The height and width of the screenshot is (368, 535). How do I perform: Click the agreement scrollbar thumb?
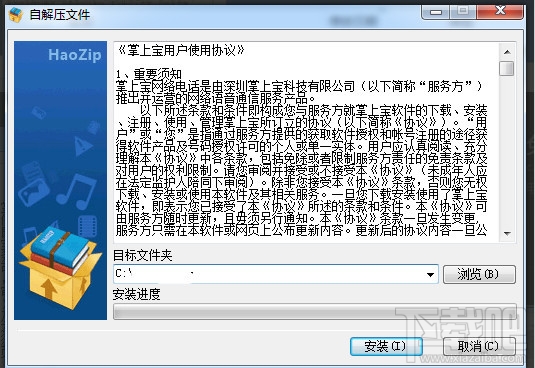point(507,68)
